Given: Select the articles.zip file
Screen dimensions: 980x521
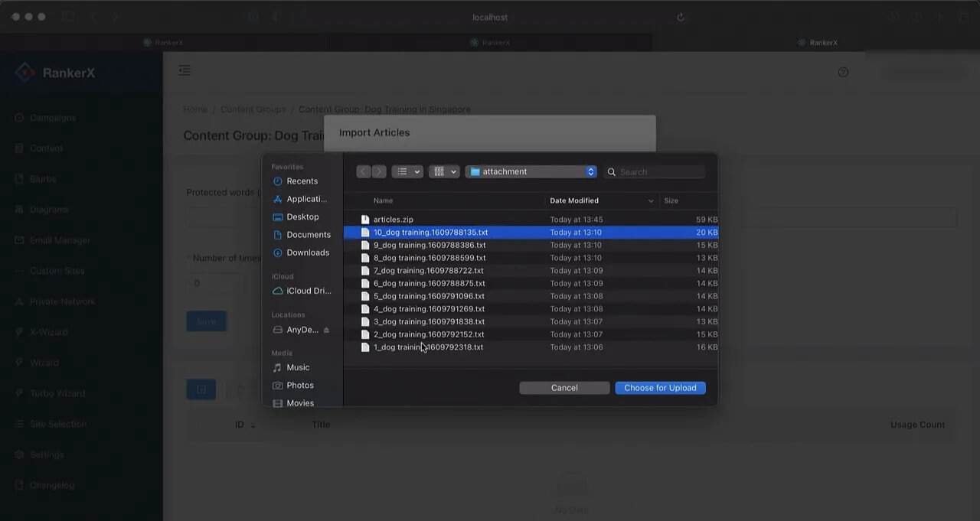Looking at the screenshot, I should click(393, 220).
